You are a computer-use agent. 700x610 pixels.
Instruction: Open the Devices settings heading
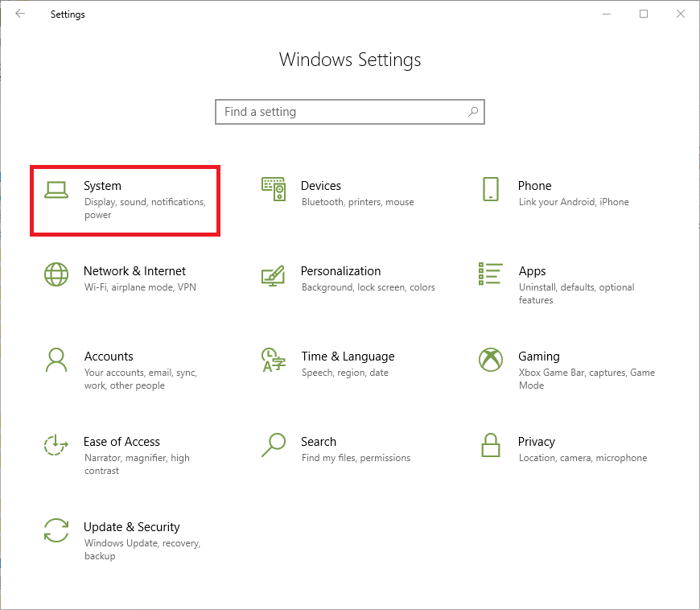tap(320, 186)
